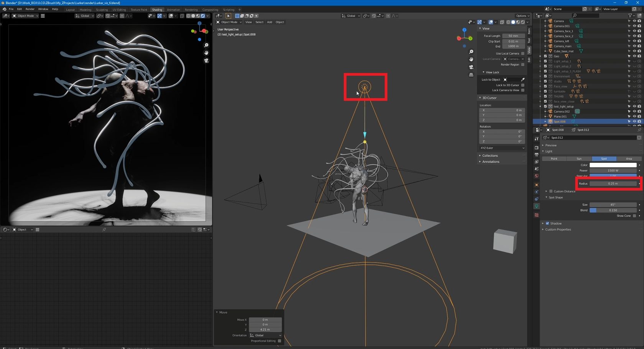
Task: Open the Render menu
Action: pyautogui.click(x=30, y=9)
